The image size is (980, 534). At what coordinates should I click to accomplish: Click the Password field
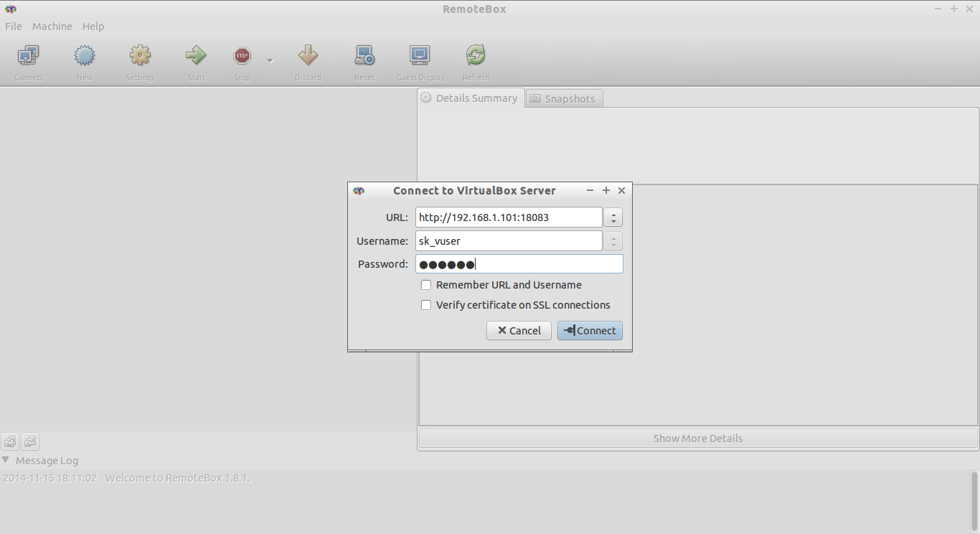[519, 264]
